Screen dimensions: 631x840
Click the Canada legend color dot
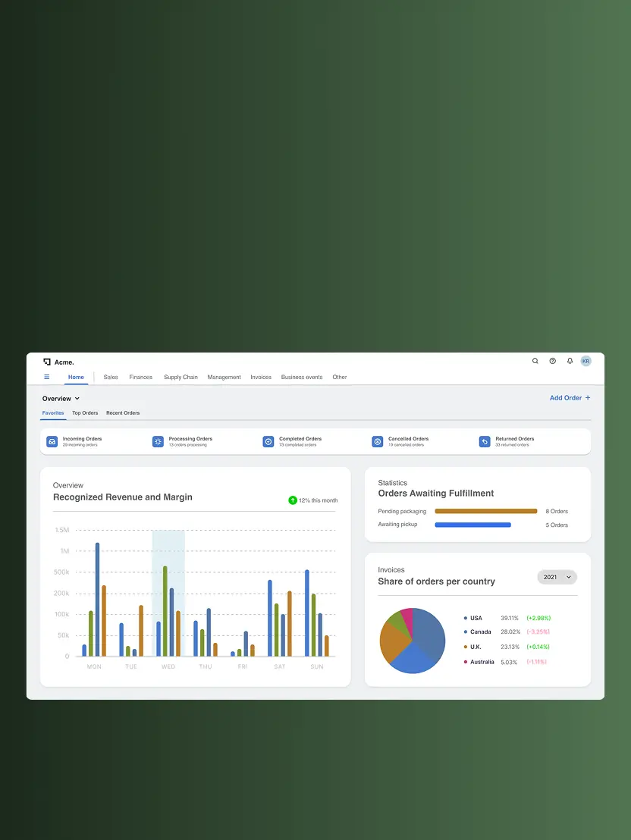[x=466, y=632]
